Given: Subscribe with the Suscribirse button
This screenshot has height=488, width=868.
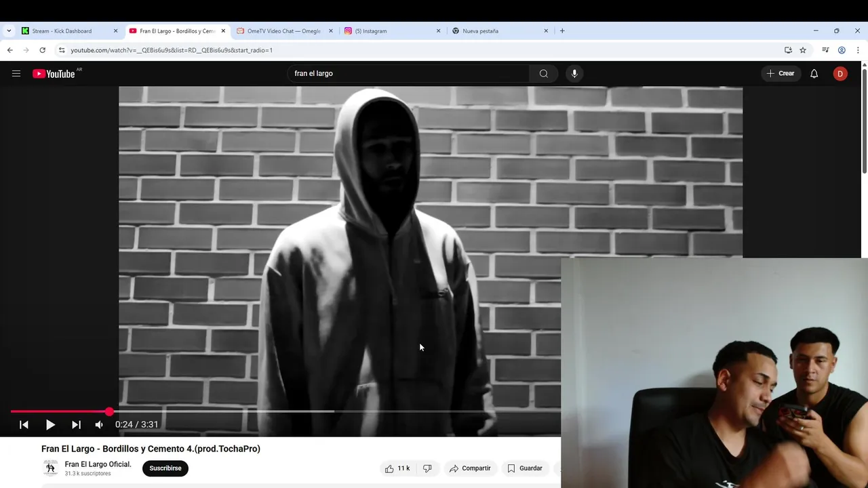Looking at the screenshot, I should tap(165, 468).
